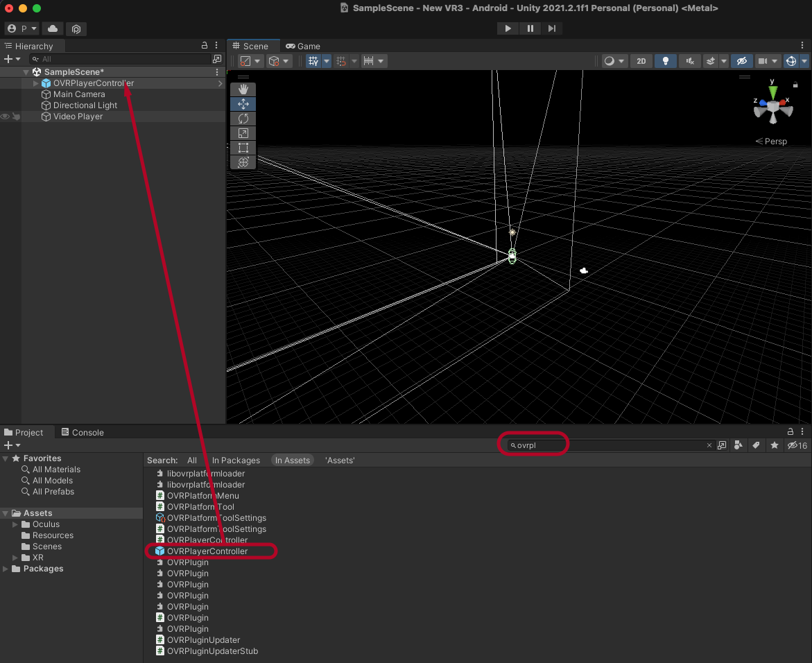The image size is (812, 663).
Task: Select the Scale tool
Action: click(x=243, y=133)
